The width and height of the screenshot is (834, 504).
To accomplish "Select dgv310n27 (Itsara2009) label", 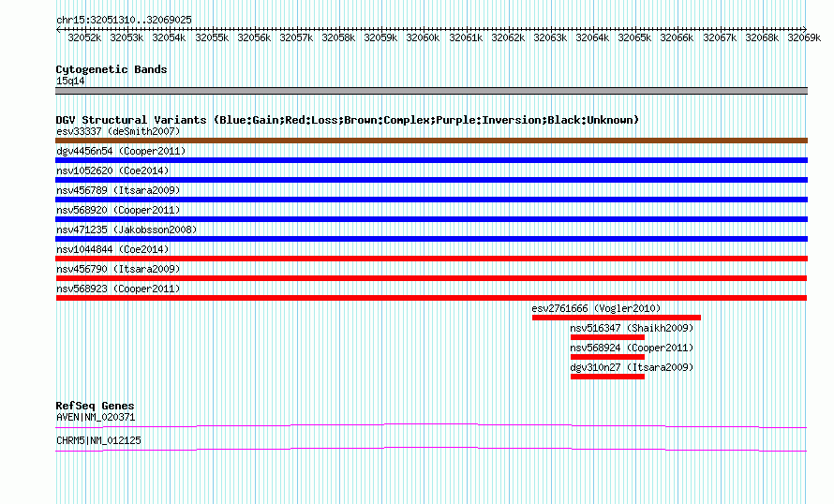I will (x=632, y=367).
